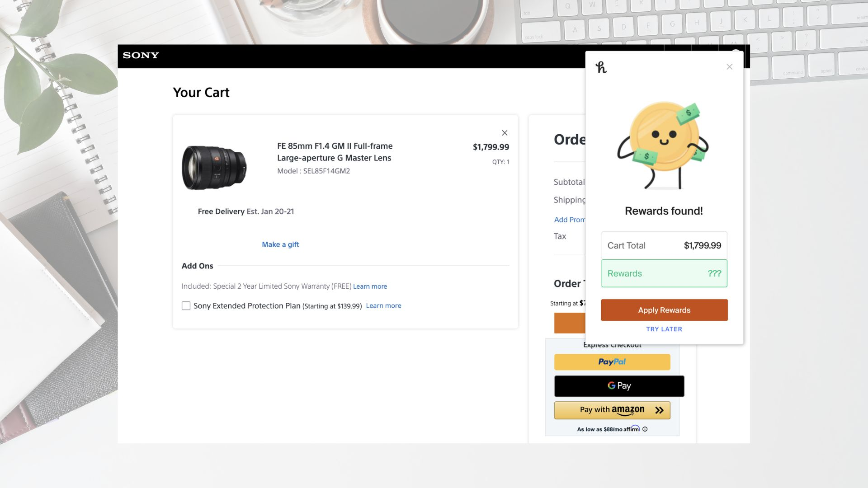Screen dimensions: 868x488
Task: Click the Add Promo link
Action: 570,220
